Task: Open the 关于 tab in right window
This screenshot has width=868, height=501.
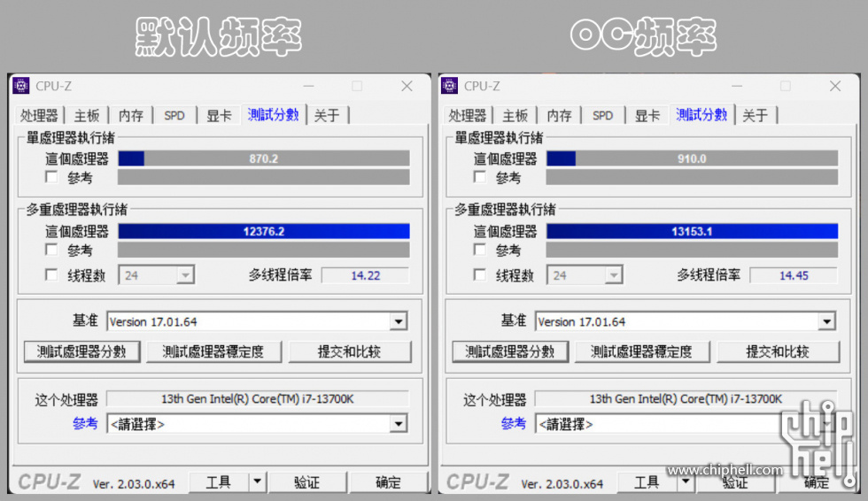Action: 755,116
